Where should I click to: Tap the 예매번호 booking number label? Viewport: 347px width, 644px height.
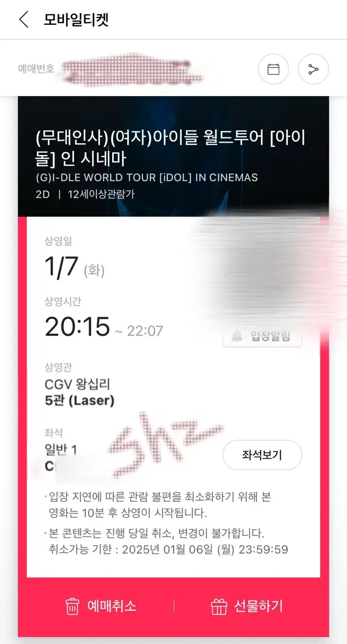[37, 69]
